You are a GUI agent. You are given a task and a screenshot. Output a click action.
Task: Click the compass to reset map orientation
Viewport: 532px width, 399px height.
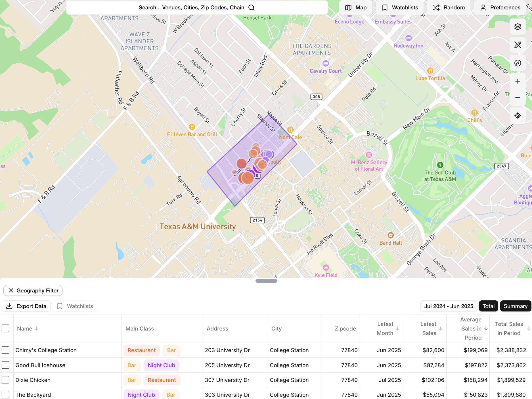tap(518, 63)
